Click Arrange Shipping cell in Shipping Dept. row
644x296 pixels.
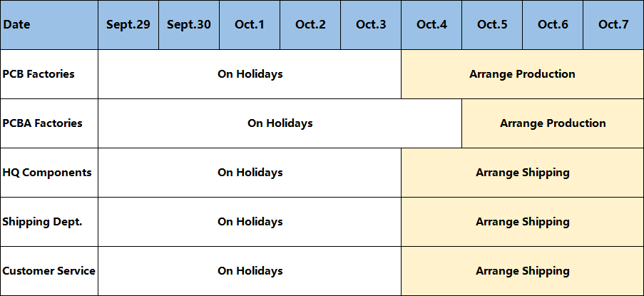(x=522, y=222)
